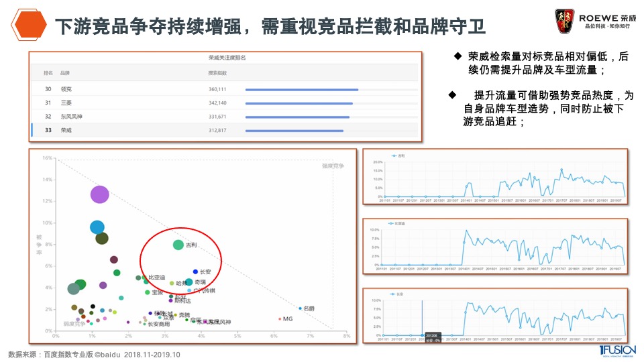Click the purple 斯柯达 dot
This screenshot has height=362, width=644.
pos(171,301)
